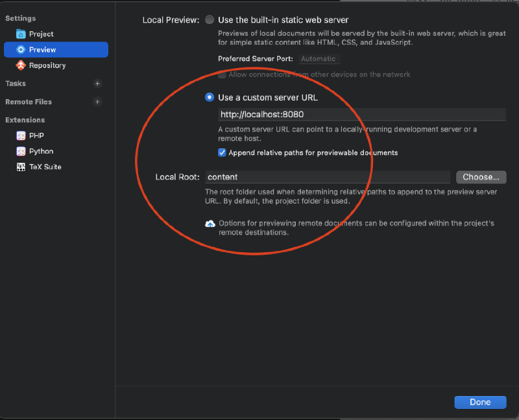Click the Choose... button for Local Root
Screen dimensions: 519x420
481,177
